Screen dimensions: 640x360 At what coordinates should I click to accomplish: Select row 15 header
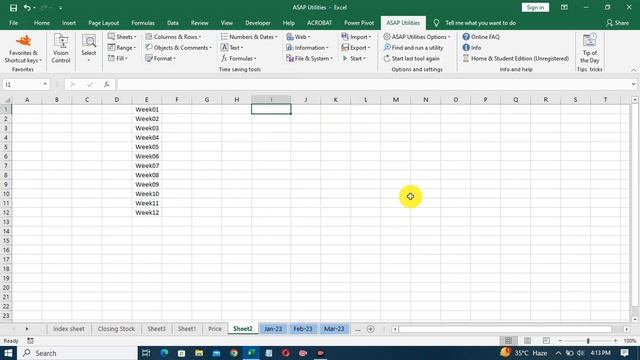coord(6,241)
